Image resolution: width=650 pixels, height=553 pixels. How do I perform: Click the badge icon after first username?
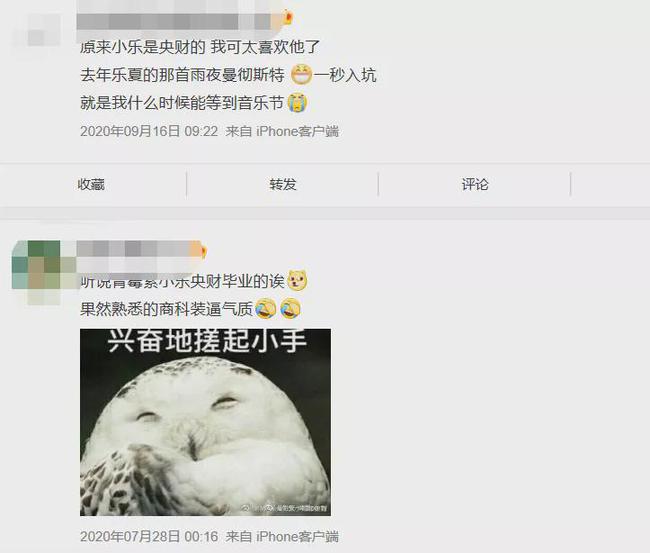click(287, 17)
